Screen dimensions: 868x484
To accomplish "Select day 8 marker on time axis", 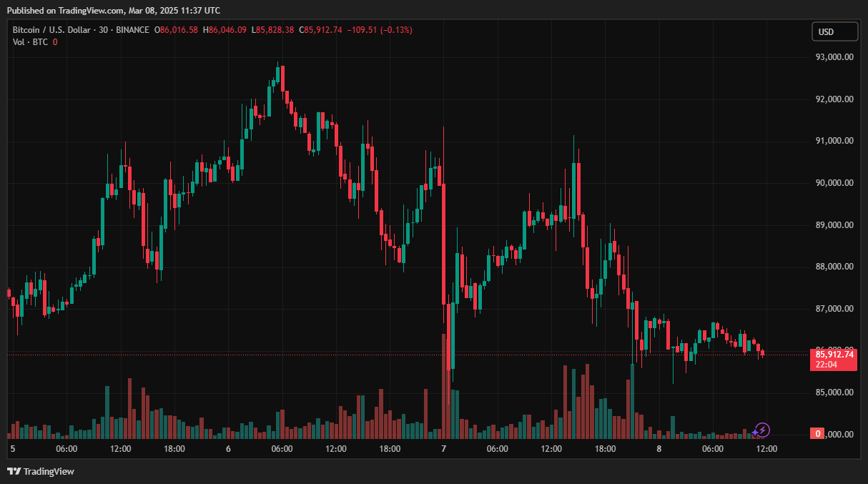I will point(659,449).
